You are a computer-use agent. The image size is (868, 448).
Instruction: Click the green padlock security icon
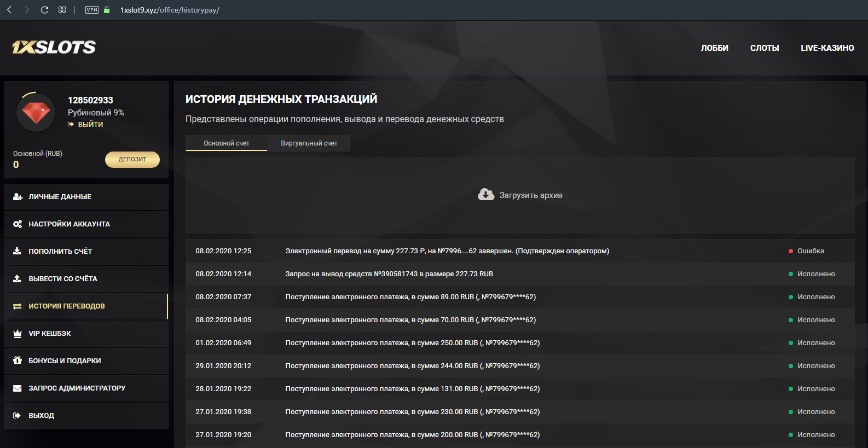point(107,10)
